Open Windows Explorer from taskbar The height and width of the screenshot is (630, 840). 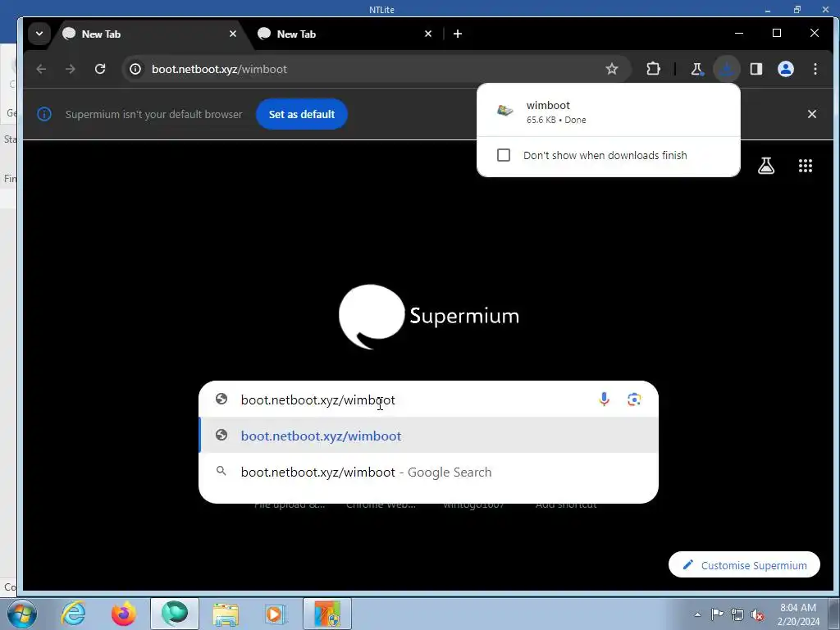point(226,614)
